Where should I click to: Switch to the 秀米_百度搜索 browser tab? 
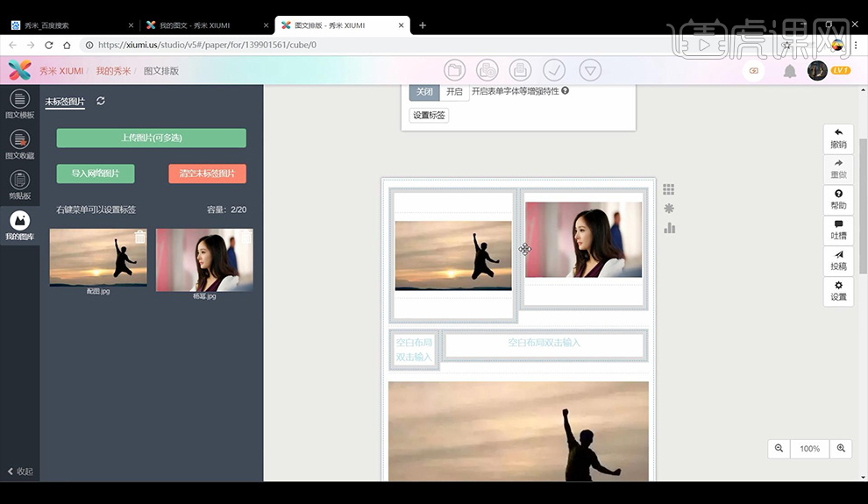click(72, 25)
